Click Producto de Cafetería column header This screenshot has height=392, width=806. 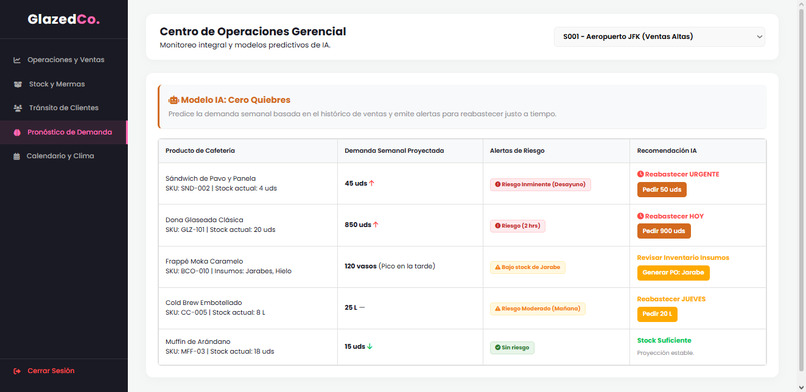200,151
